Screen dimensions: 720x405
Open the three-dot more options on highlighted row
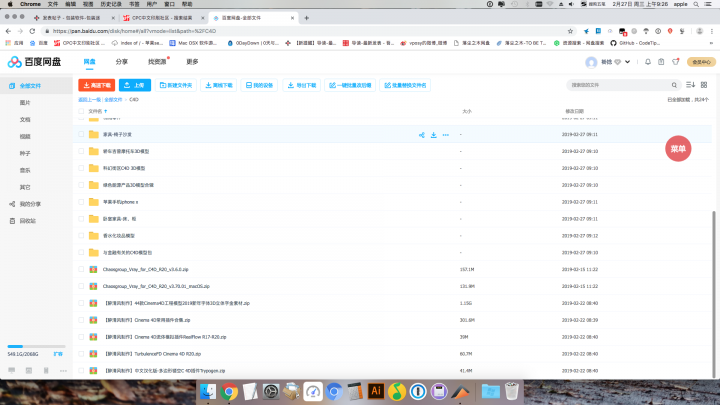point(446,134)
